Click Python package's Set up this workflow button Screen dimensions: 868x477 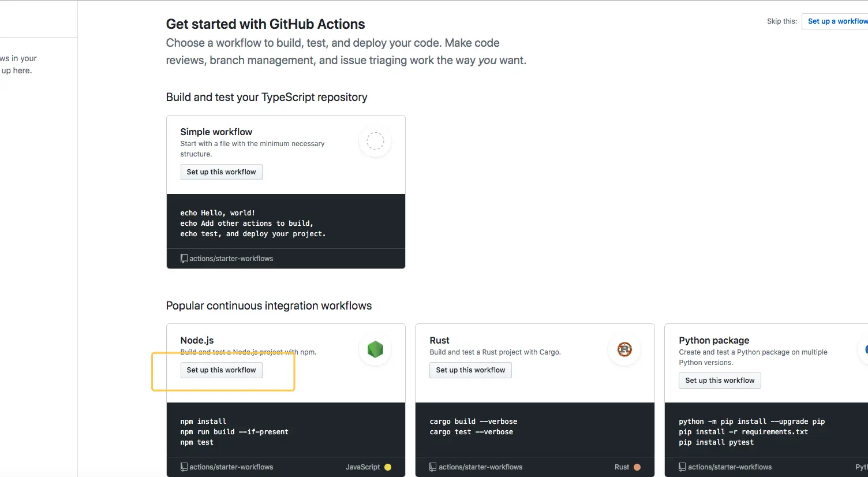pyautogui.click(x=720, y=381)
